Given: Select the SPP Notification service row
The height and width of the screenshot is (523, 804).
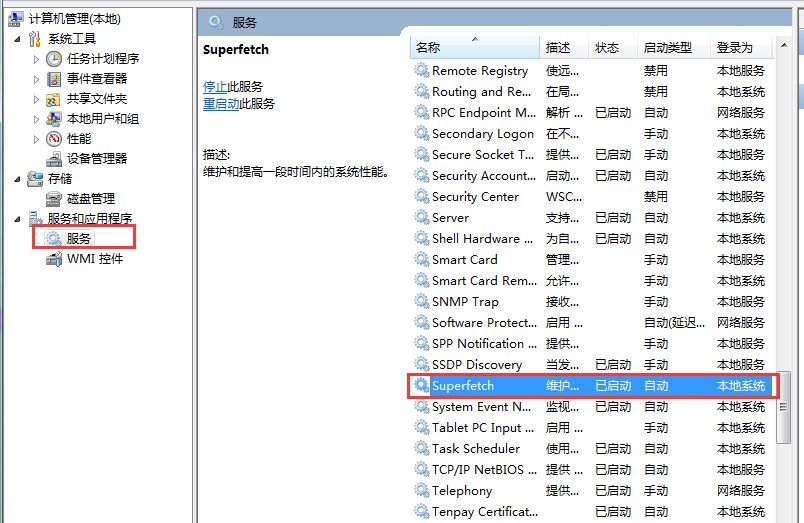Looking at the screenshot, I should (591, 344).
